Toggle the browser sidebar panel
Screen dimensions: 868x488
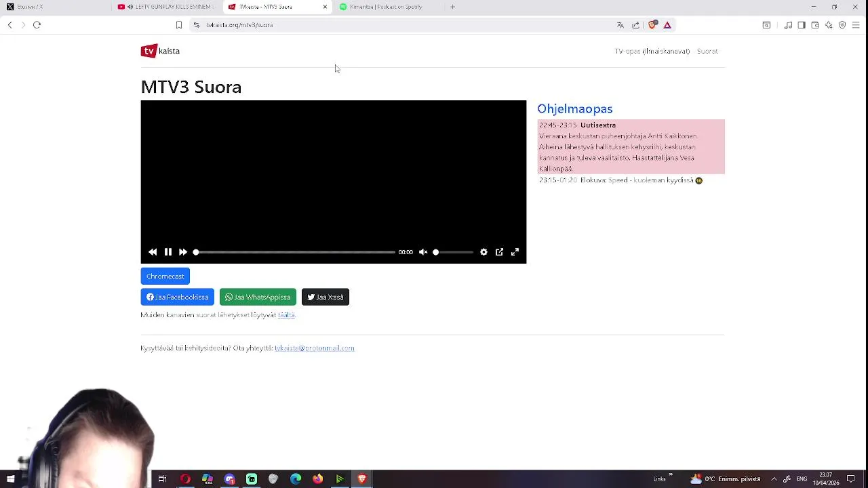tap(802, 25)
